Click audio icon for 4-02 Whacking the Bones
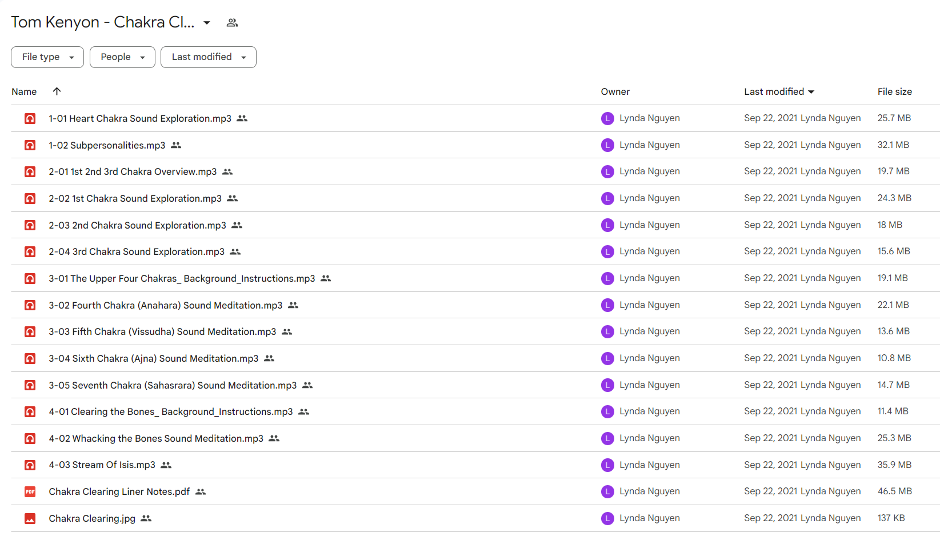940x560 pixels. tap(30, 438)
